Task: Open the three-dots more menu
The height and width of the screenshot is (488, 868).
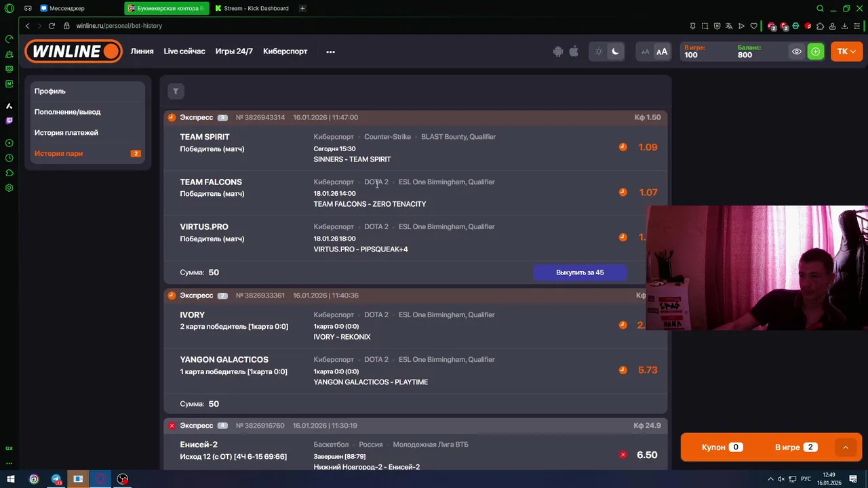Action: tap(330, 52)
